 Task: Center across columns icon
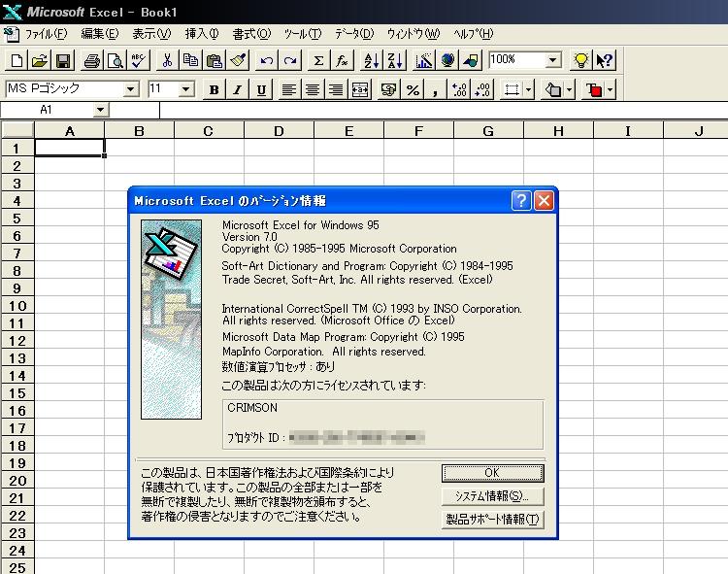coord(360,89)
